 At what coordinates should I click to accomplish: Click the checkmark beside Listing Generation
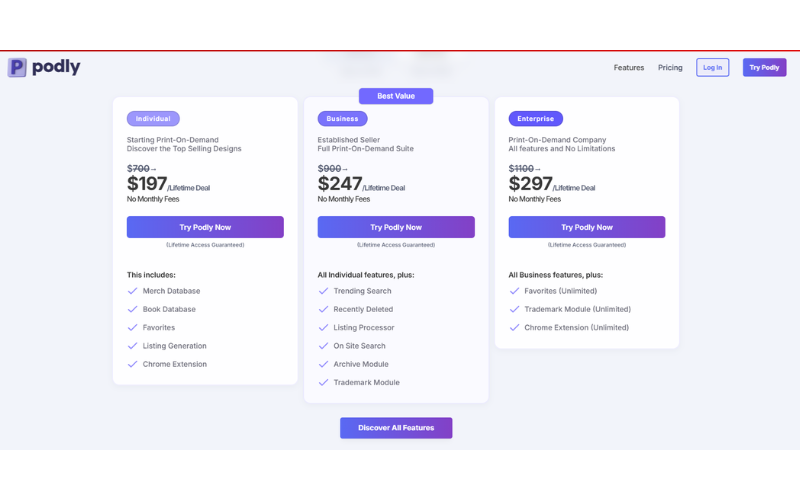pyautogui.click(x=132, y=346)
